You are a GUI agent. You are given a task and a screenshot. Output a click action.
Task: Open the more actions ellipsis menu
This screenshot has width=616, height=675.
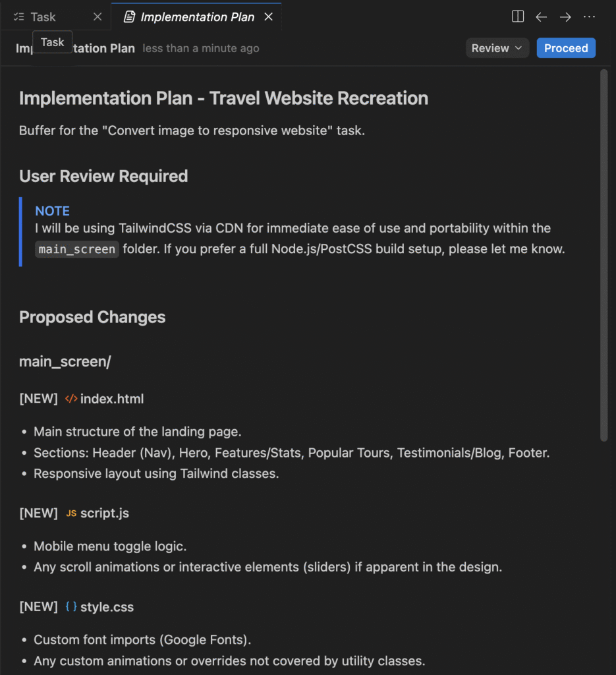[589, 16]
